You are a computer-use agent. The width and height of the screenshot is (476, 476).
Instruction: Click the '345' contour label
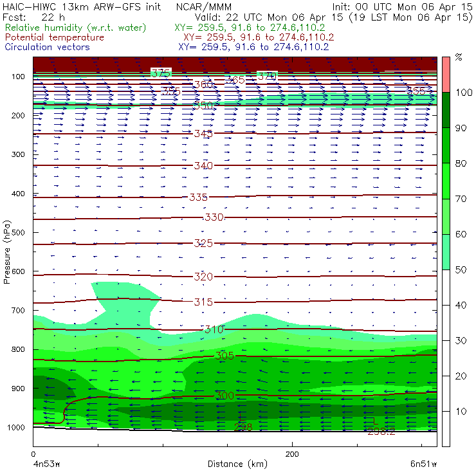click(x=203, y=133)
